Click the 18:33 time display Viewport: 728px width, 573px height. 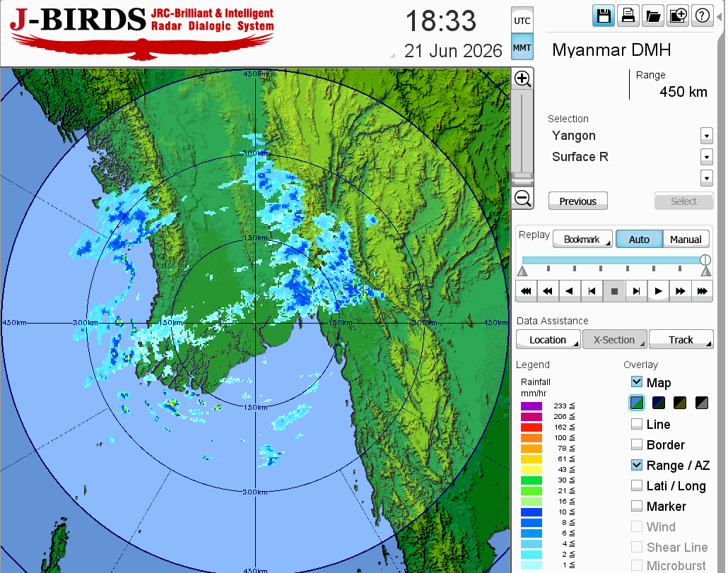440,21
